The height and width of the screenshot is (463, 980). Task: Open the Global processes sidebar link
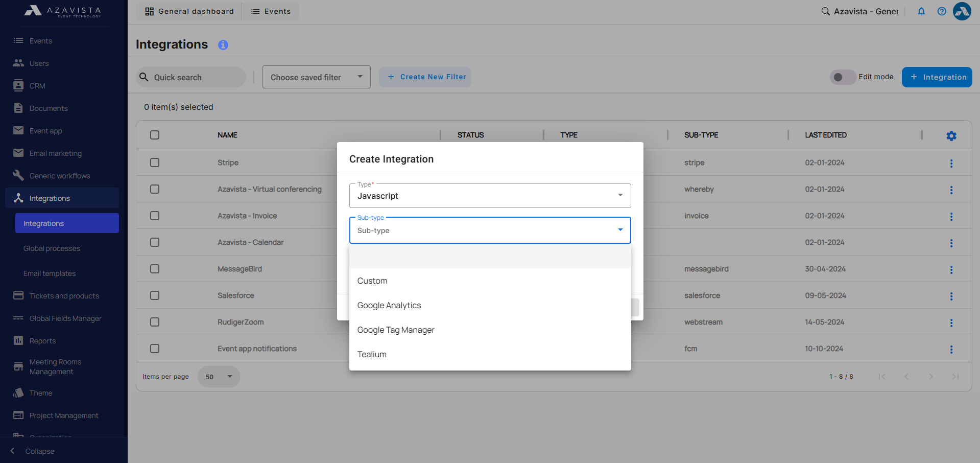coord(52,248)
